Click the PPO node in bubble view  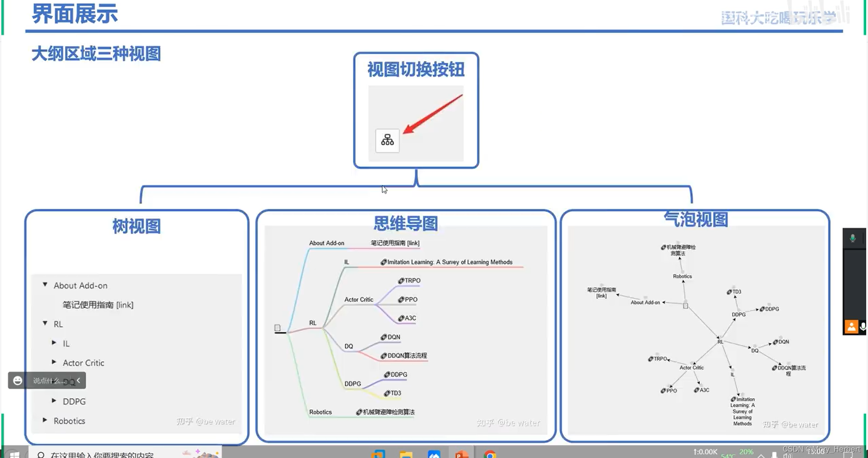pyautogui.click(x=669, y=391)
